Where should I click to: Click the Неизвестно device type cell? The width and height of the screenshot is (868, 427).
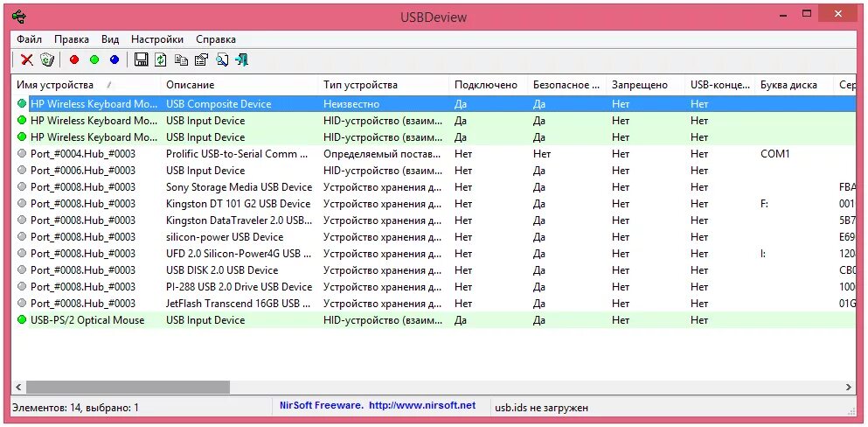(352, 103)
